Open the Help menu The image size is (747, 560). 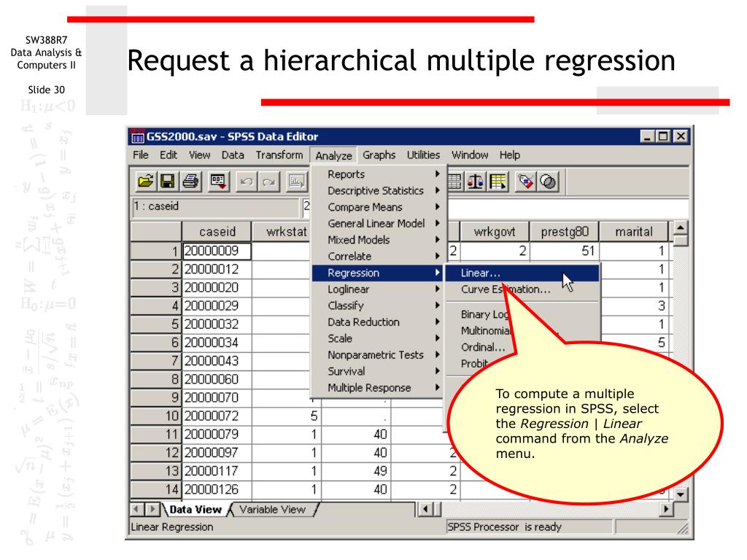click(510, 155)
